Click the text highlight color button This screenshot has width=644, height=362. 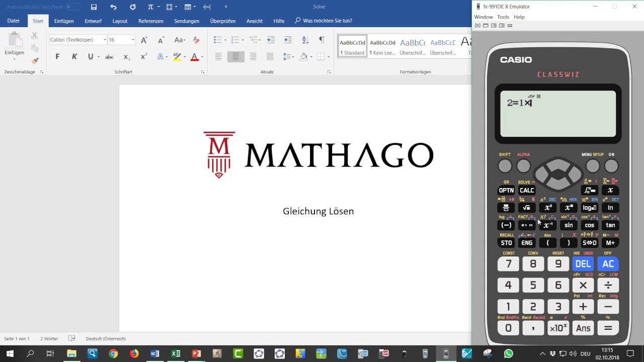coord(177,57)
